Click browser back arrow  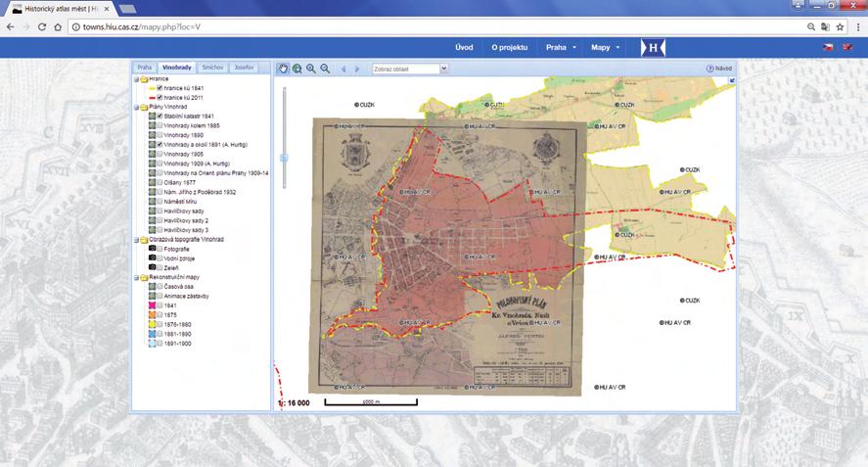(11, 26)
